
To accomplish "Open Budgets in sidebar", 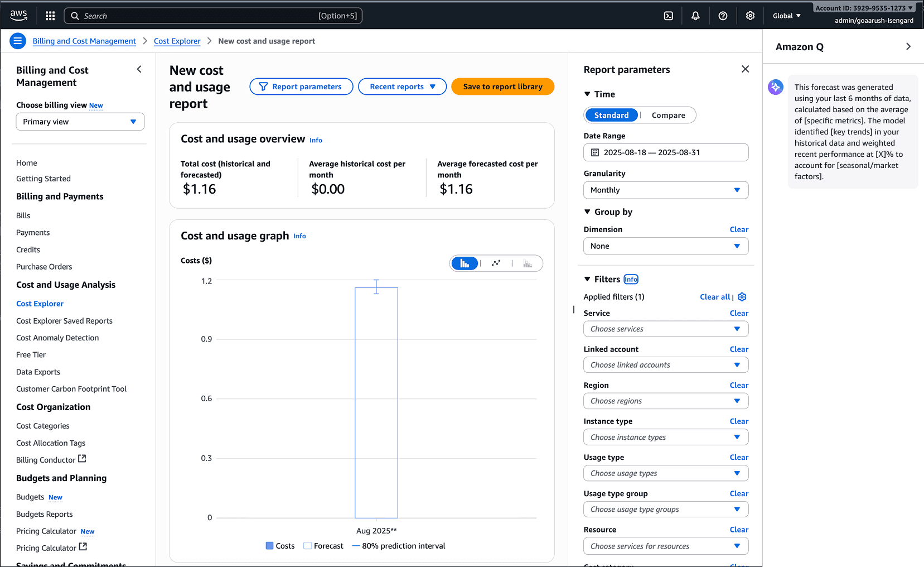I will coord(30,497).
